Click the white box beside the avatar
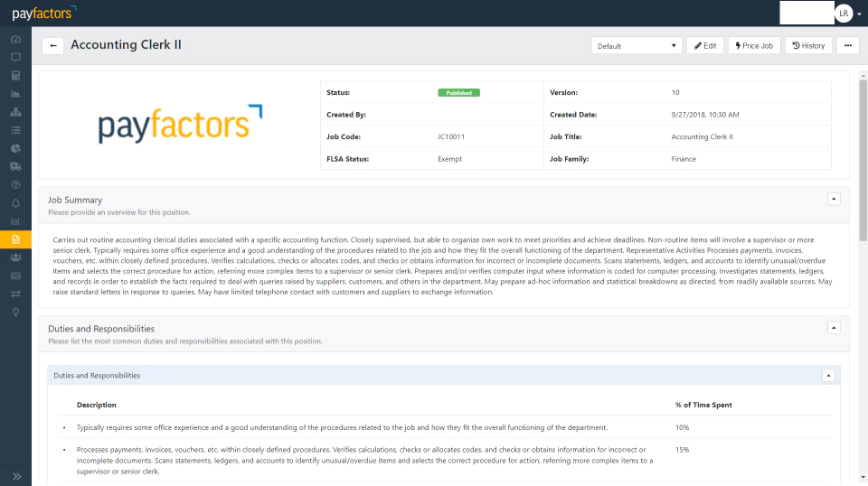 pyautogui.click(x=807, y=13)
